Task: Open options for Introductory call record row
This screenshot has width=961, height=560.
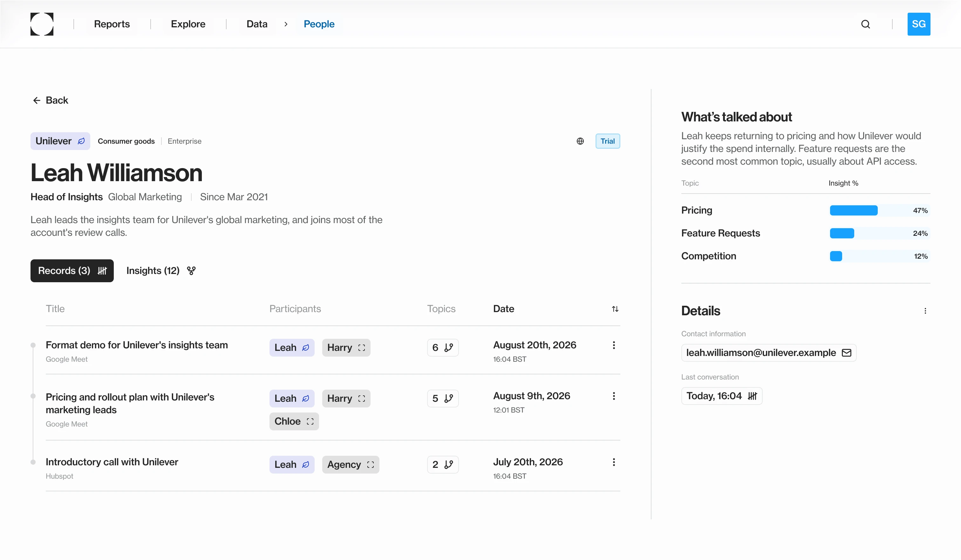Action: tap(614, 462)
